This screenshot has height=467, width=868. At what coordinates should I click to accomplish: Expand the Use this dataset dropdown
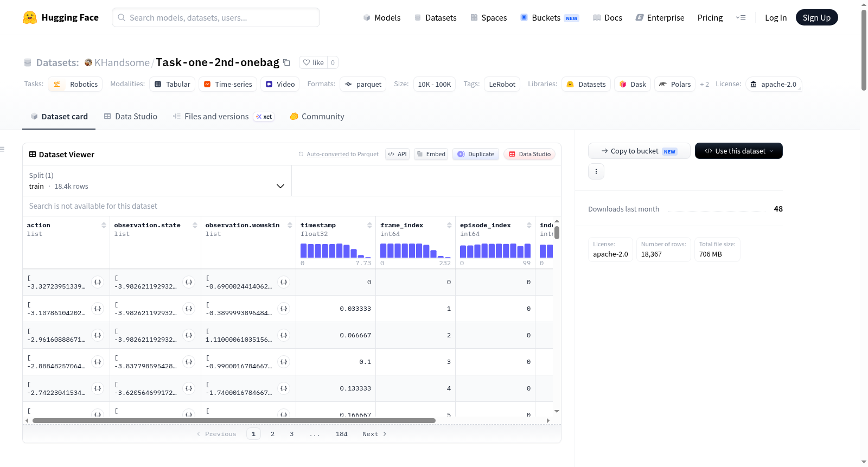[x=739, y=151]
